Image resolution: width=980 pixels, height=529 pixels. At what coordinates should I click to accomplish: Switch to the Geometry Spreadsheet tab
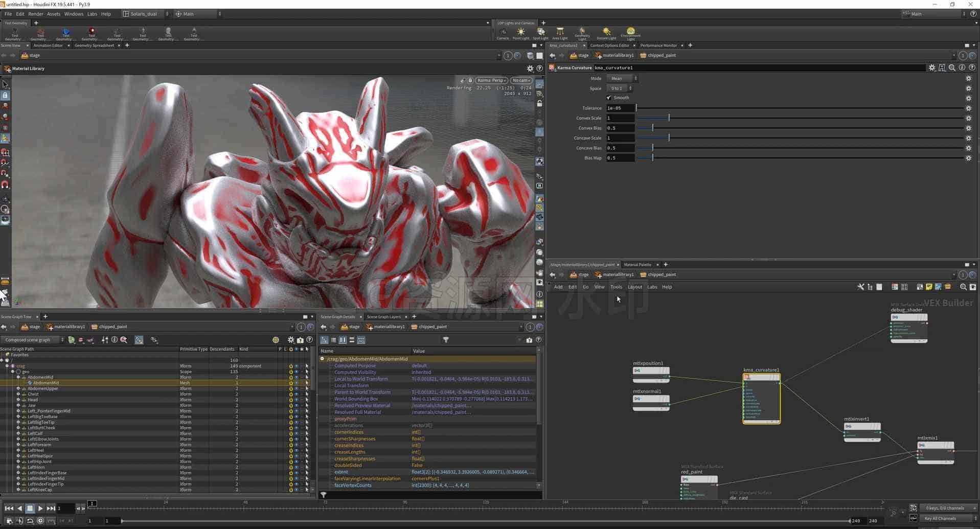coord(94,45)
